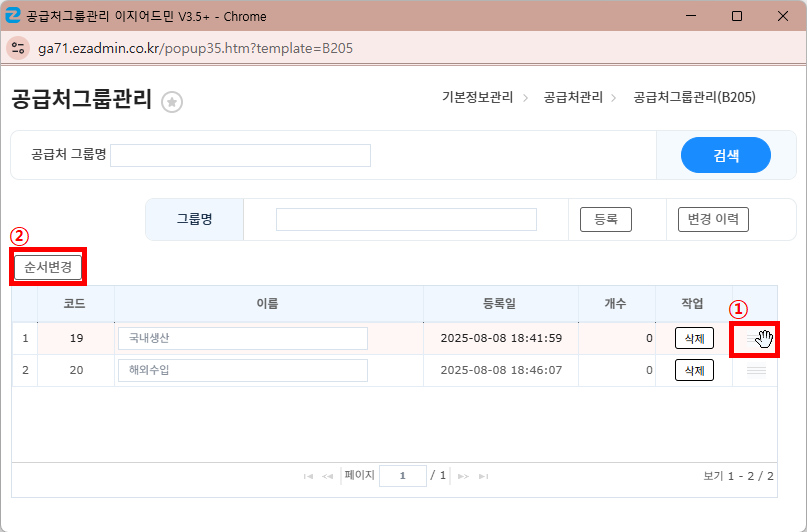Click the favorite star icon beside page title

click(x=172, y=101)
